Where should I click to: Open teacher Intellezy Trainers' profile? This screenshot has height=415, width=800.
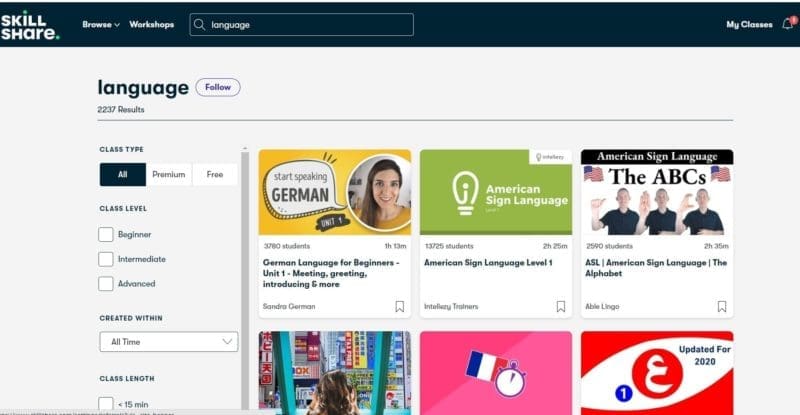point(451,306)
